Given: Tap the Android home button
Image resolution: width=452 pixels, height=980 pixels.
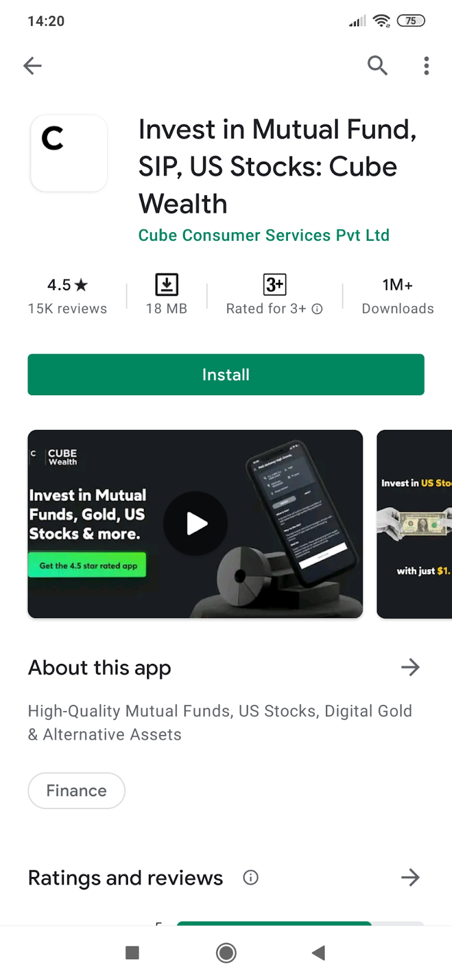Looking at the screenshot, I should tap(226, 952).
